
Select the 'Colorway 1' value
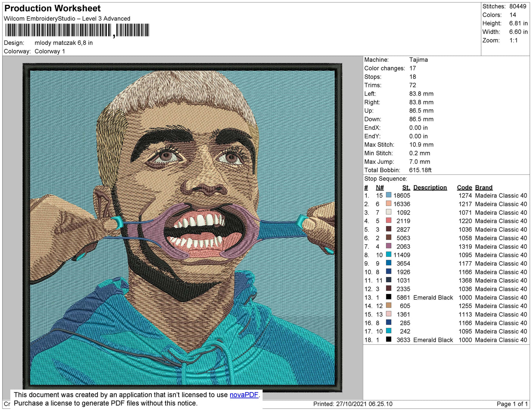(50, 51)
